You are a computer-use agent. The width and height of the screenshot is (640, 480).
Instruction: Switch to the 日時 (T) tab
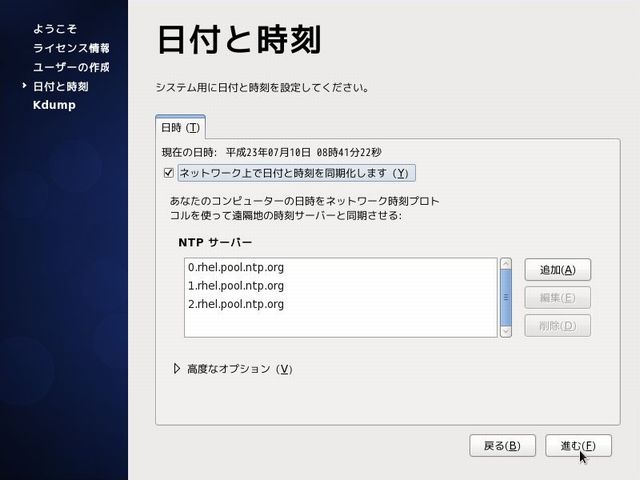point(180,128)
